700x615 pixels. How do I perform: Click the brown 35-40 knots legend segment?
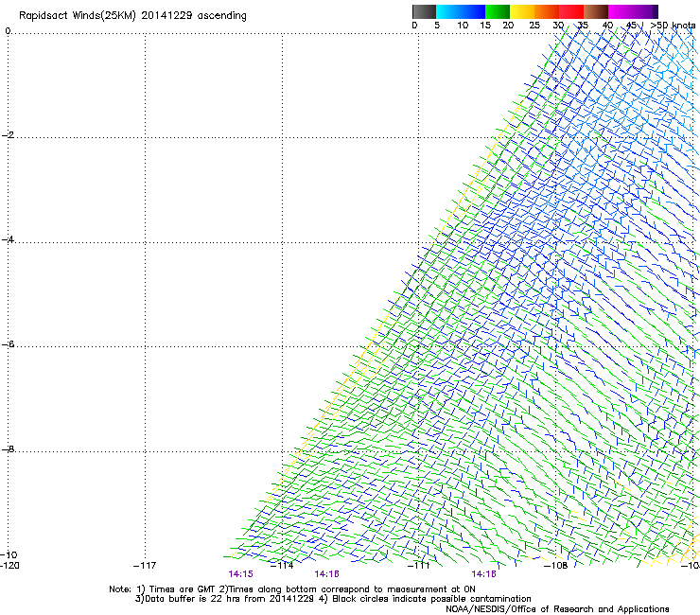point(596,11)
